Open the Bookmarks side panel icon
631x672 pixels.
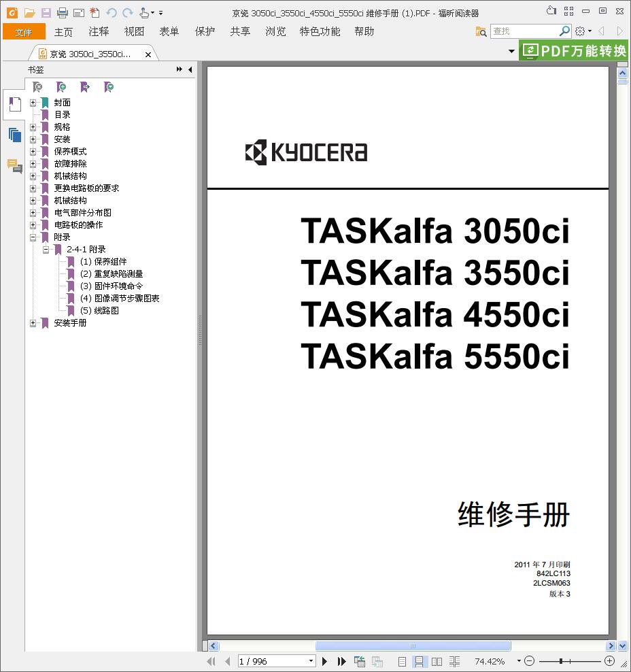click(15, 105)
